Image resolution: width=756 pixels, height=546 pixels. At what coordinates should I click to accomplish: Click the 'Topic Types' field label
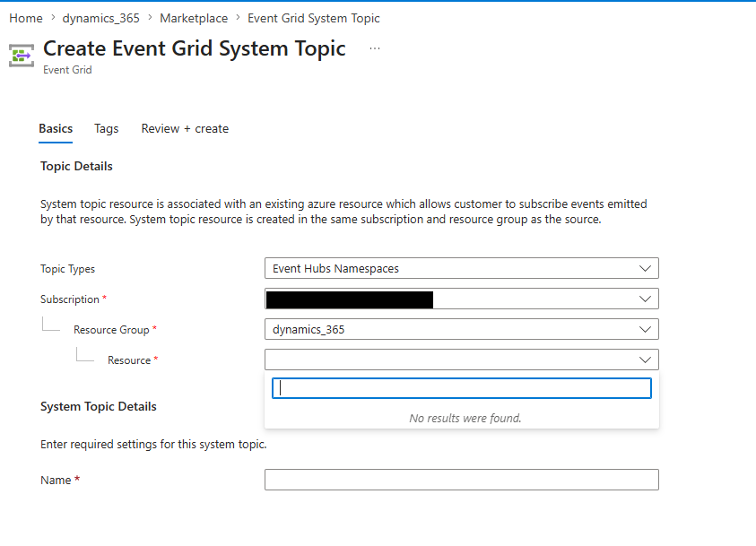pos(67,269)
